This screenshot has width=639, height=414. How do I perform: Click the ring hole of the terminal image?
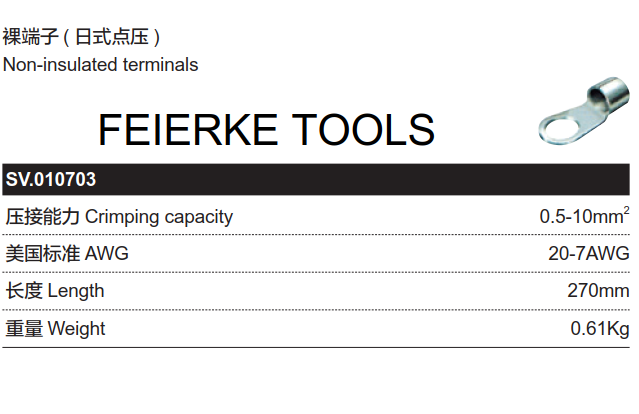coord(560,129)
